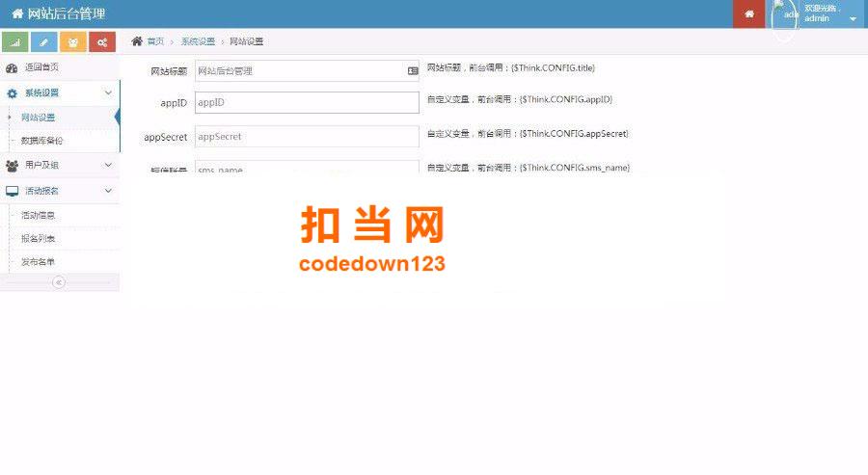
Task: Click the 网站后台管理 header title
Action: click(x=67, y=13)
